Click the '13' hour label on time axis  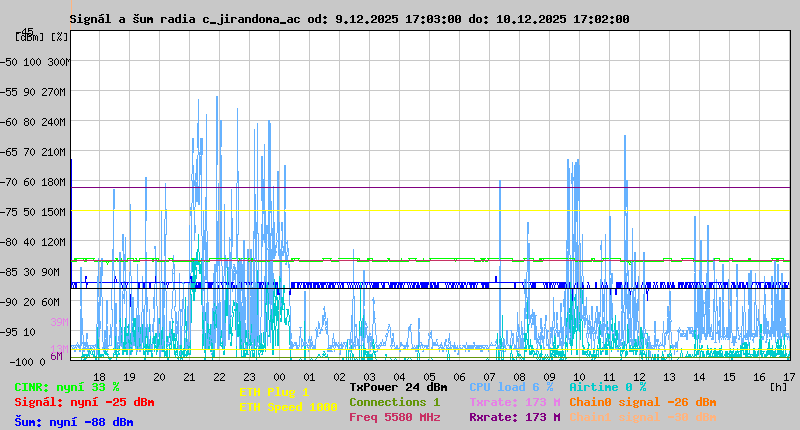pos(669,377)
